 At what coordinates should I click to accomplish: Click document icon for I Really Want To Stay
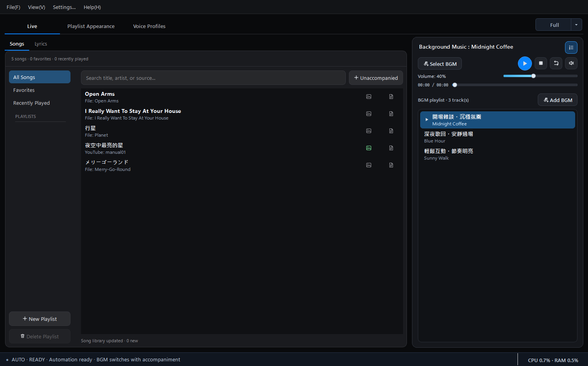pyautogui.click(x=391, y=114)
